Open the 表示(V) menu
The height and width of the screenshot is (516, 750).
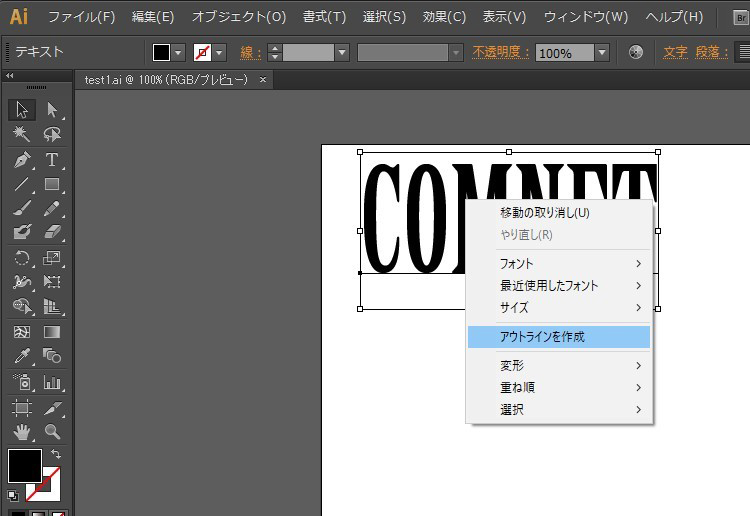(x=504, y=17)
